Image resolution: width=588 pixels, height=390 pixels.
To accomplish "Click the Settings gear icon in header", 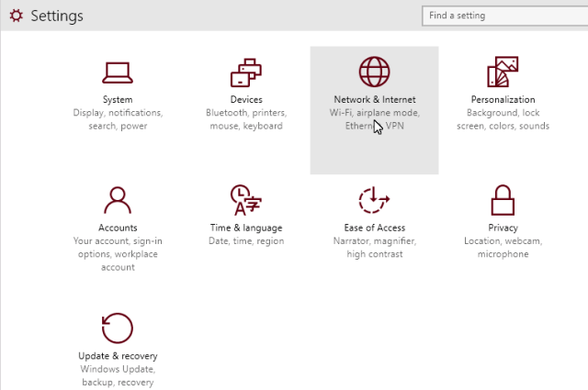I will pyautogui.click(x=17, y=16).
